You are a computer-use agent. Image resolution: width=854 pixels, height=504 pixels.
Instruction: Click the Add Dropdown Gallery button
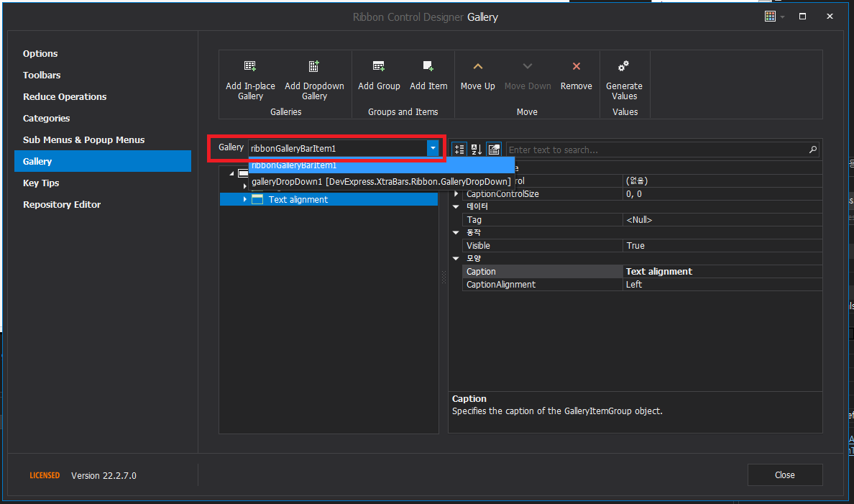tap(314, 80)
